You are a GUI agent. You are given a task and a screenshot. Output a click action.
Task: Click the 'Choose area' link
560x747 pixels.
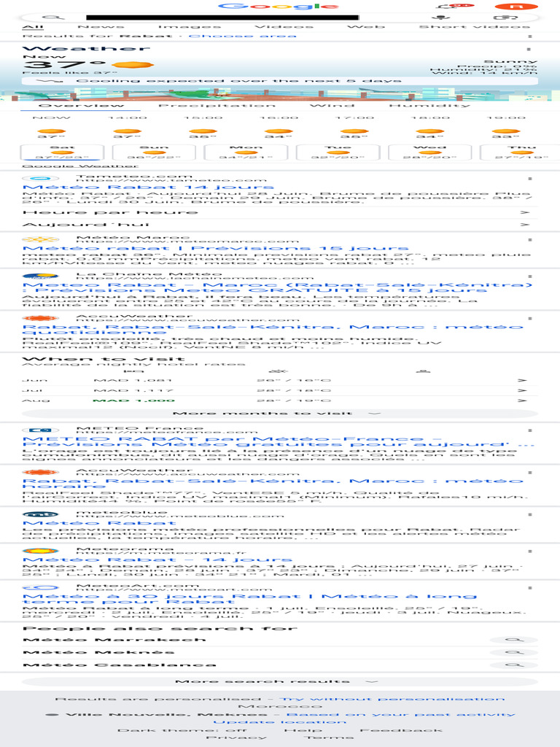coord(242,36)
